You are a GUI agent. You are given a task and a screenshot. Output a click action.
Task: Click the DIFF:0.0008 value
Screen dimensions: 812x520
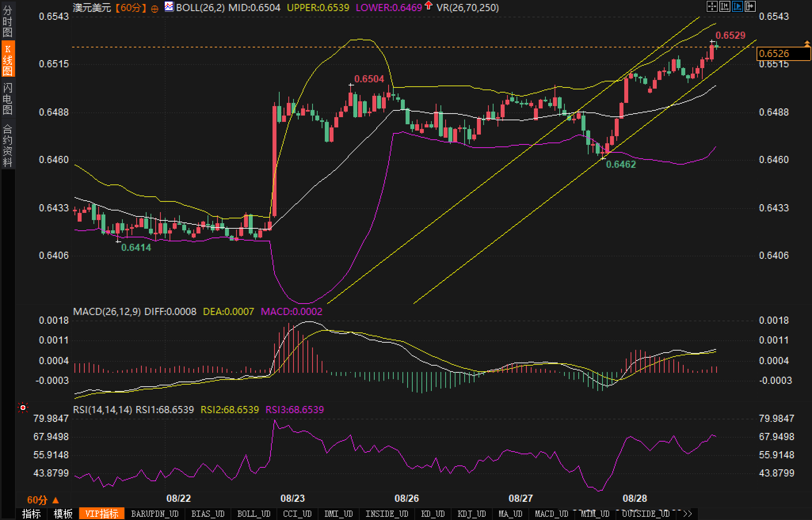point(170,311)
